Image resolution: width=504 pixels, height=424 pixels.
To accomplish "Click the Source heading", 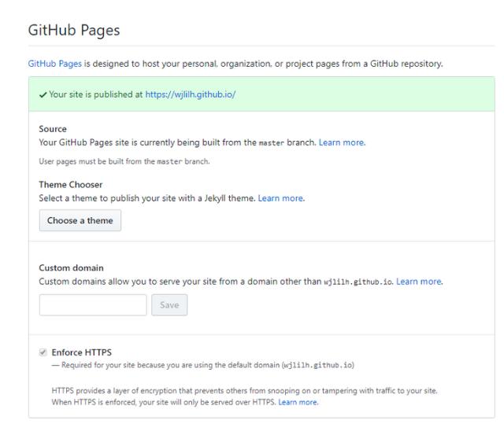I will [x=53, y=129].
